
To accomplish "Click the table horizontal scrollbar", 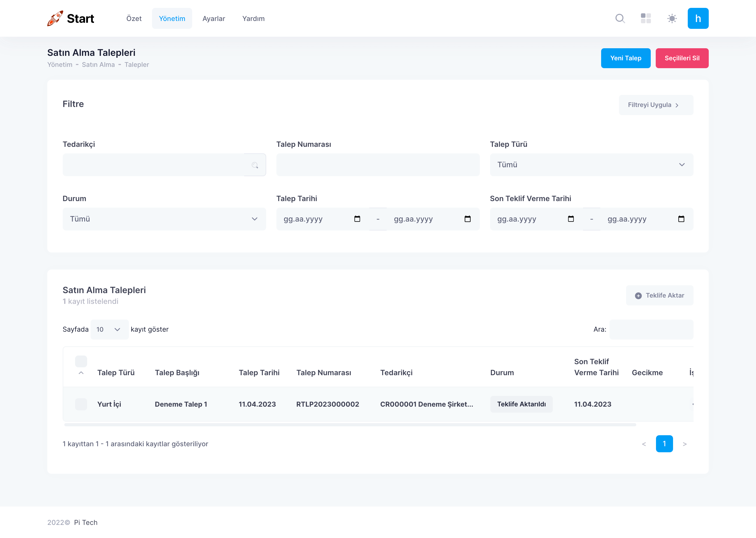I will click(x=350, y=425).
